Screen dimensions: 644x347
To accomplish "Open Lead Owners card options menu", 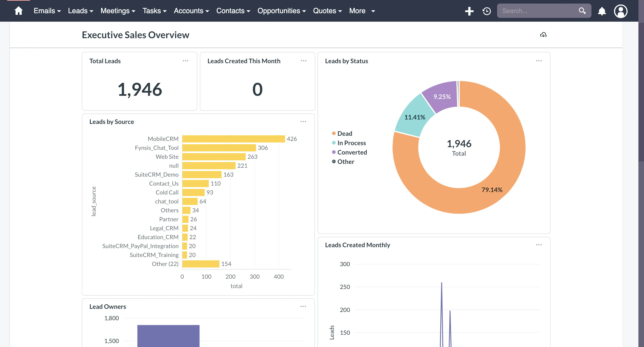I will tap(303, 306).
